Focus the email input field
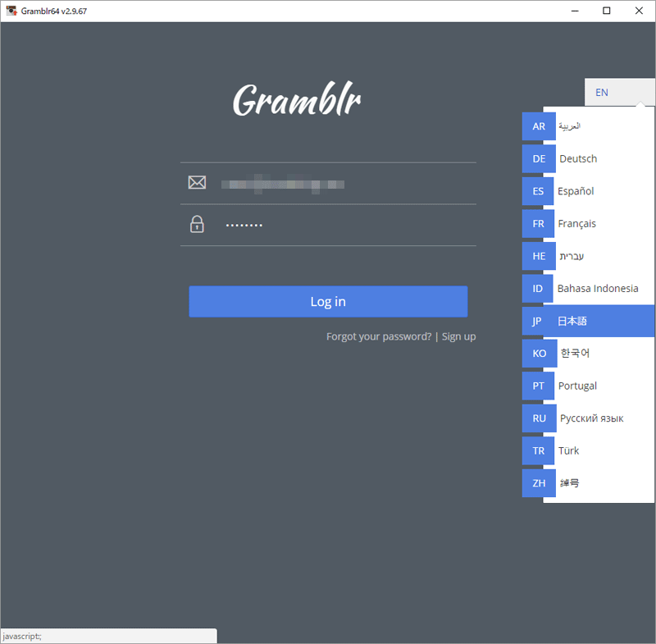The image size is (656, 644). tap(328, 183)
